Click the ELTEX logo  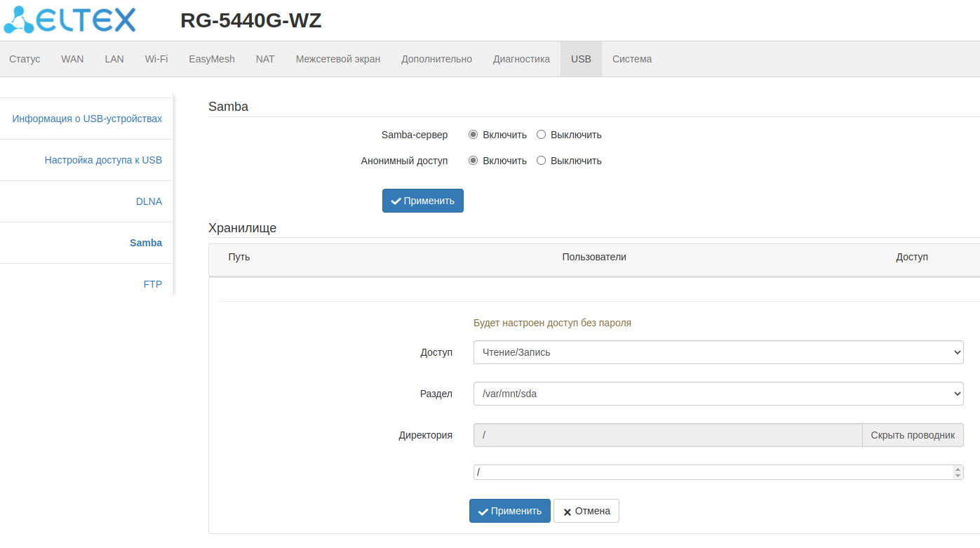[x=70, y=20]
